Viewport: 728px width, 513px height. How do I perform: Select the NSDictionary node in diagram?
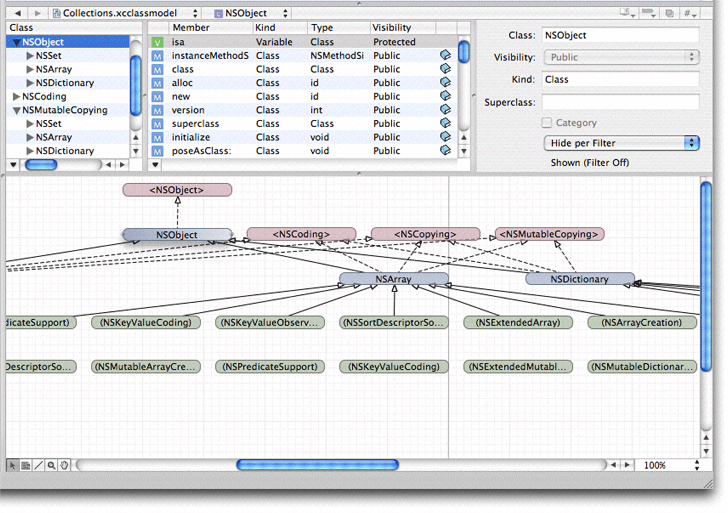point(579,279)
